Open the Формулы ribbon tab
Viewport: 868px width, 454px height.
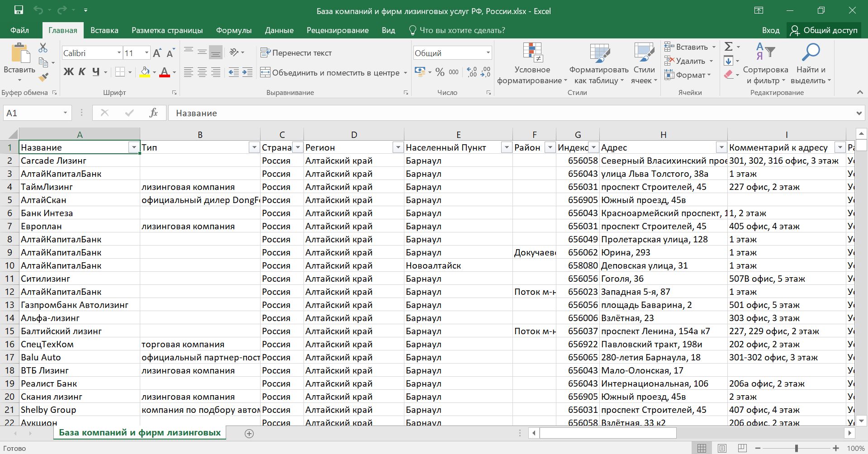[233, 30]
